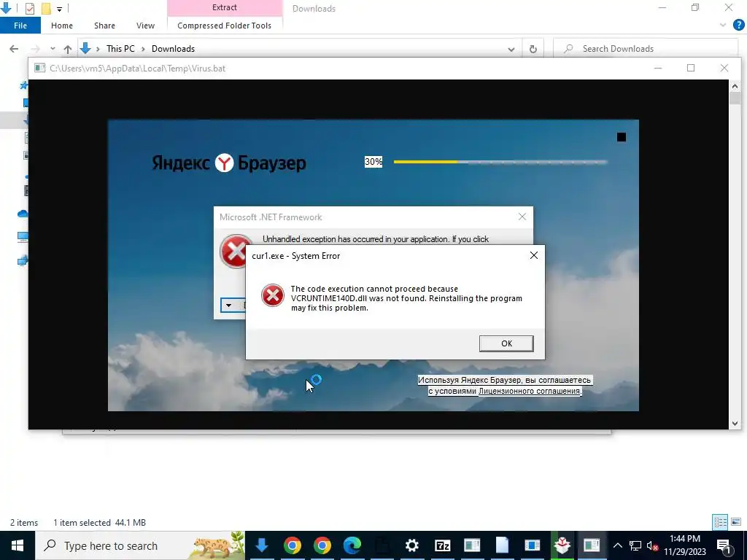
Task: Click '2 items' in the Explorer status bar
Action: (24, 522)
